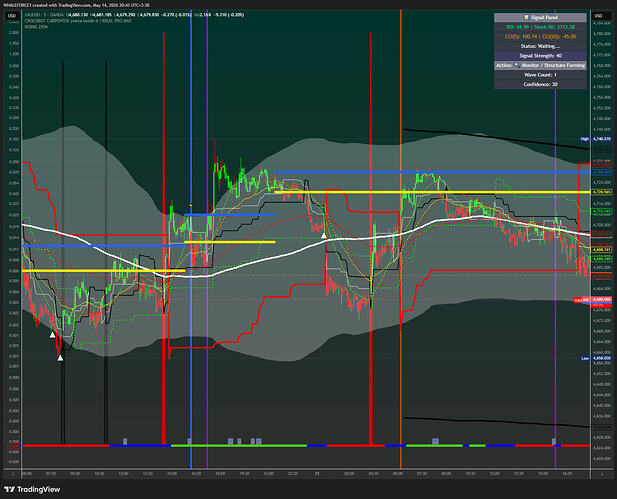
Task: Click the TradingView logo at bottom left
Action: pyautogui.click(x=32, y=489)
